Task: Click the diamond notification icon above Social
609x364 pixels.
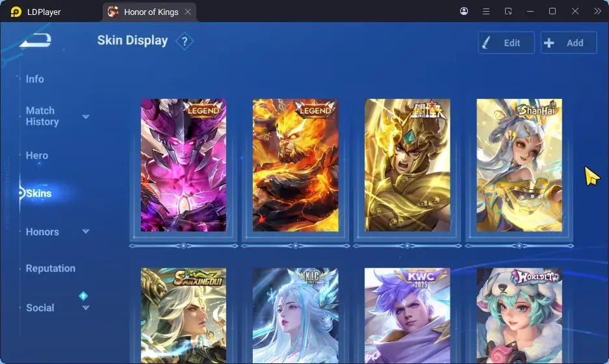Action: point(83,296)
